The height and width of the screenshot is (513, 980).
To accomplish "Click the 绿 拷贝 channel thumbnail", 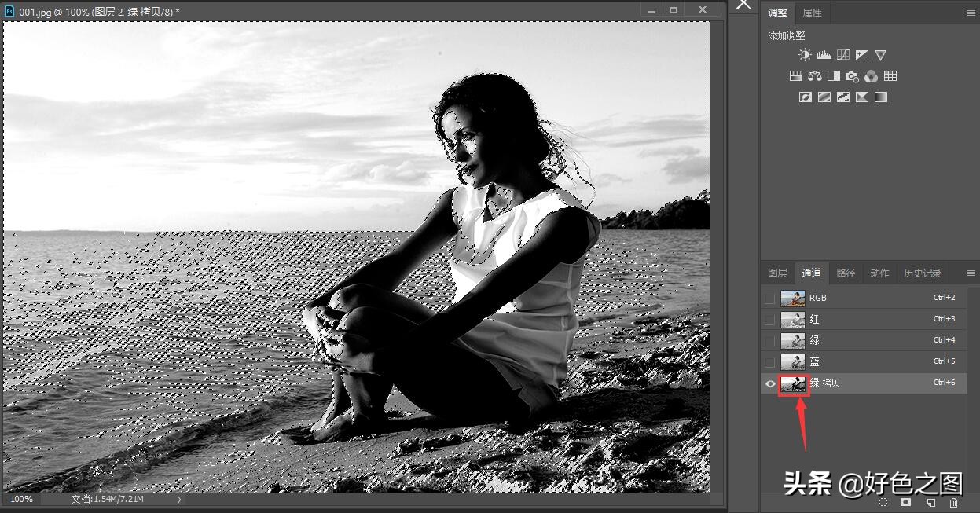I will (x=792, y=383).
